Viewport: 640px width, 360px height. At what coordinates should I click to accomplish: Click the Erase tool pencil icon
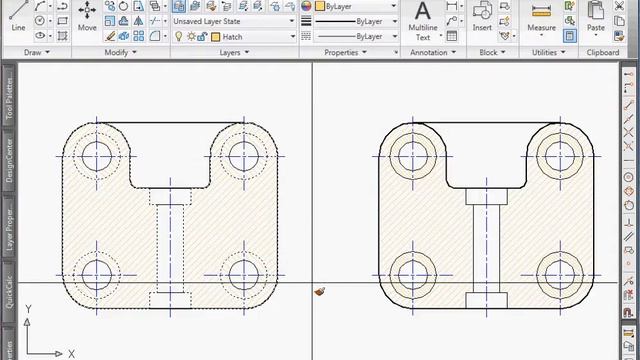tap(109, 36)
